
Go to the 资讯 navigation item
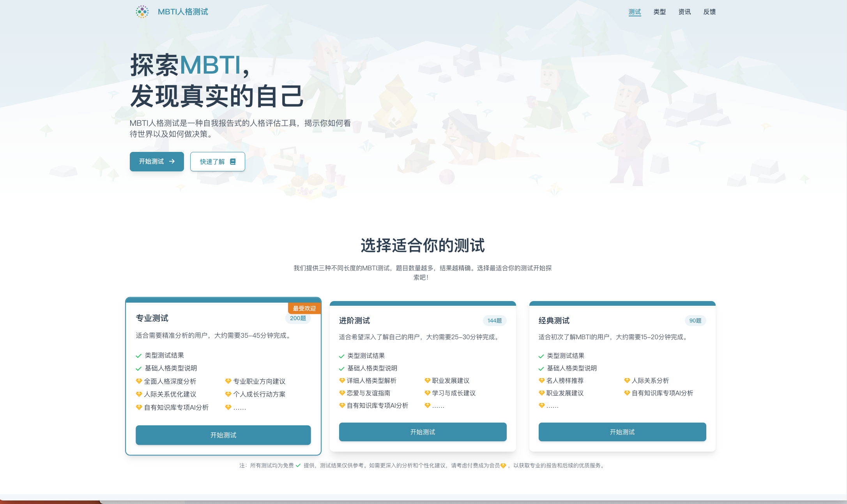point(684,12)
